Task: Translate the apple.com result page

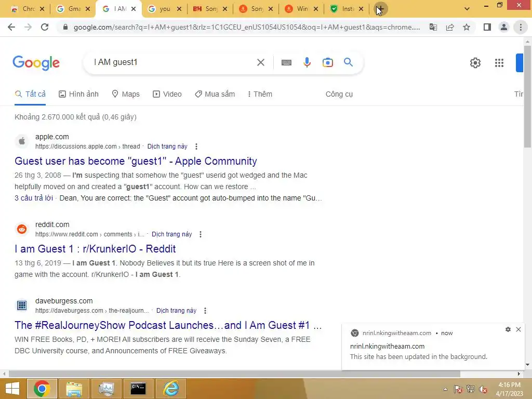Action: click(x=167, y=147)
